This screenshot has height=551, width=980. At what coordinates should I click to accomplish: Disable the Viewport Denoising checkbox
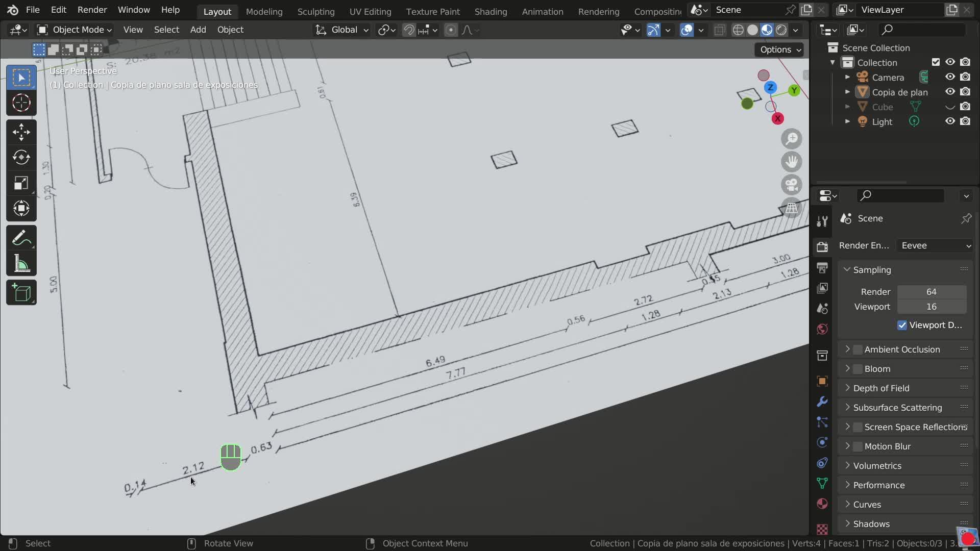click(902, 325)
